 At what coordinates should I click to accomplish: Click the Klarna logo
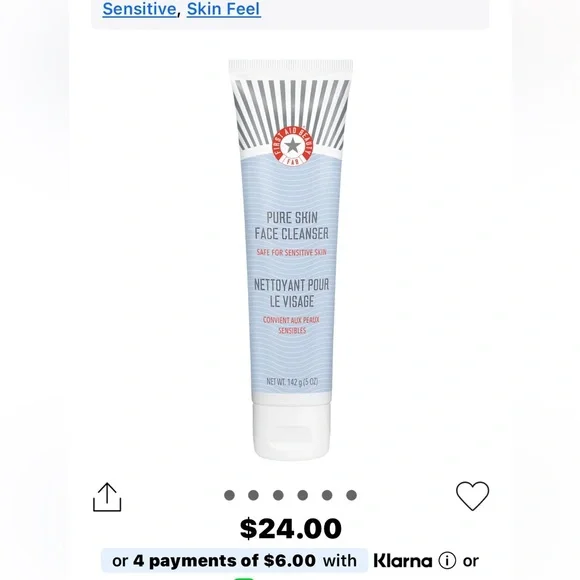tap(403, 561)
